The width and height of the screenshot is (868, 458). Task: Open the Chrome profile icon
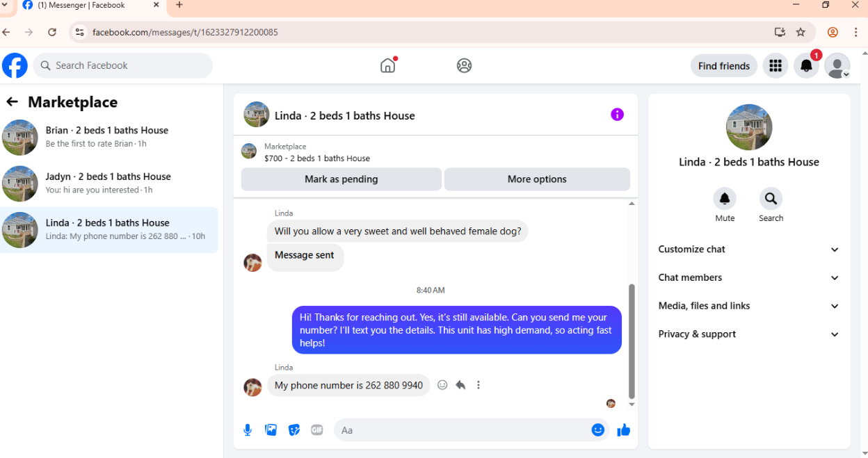coord(833,32)
